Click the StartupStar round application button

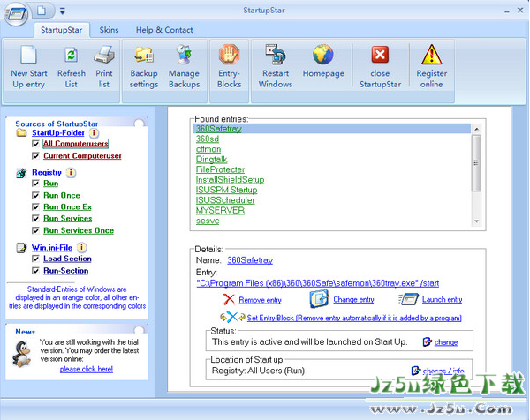tap(16, 14)
